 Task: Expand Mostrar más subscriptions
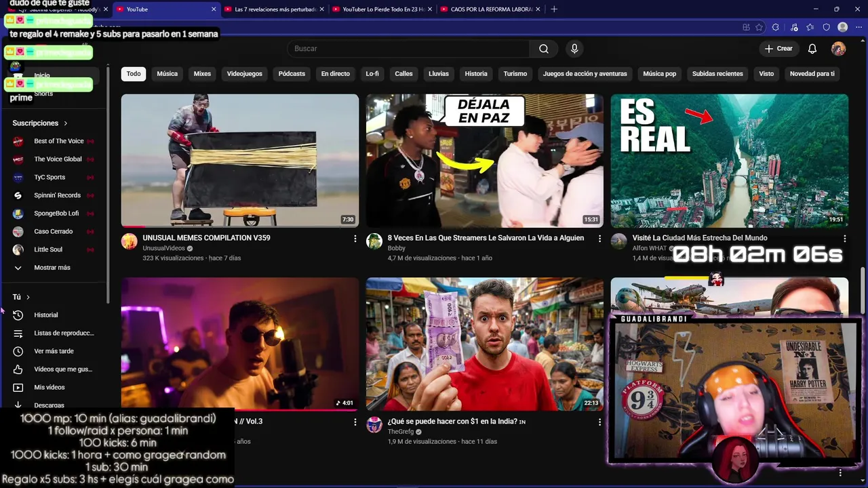tap(52, 268)
